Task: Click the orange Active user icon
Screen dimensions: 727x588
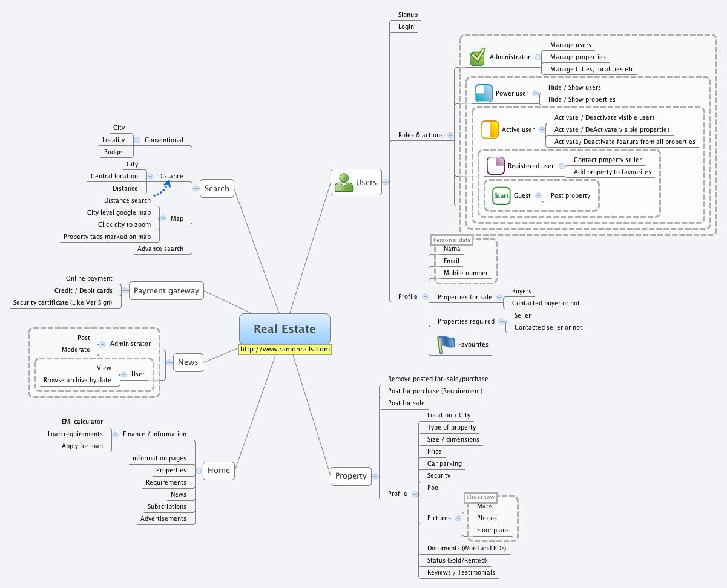Action: click(490, 129)
